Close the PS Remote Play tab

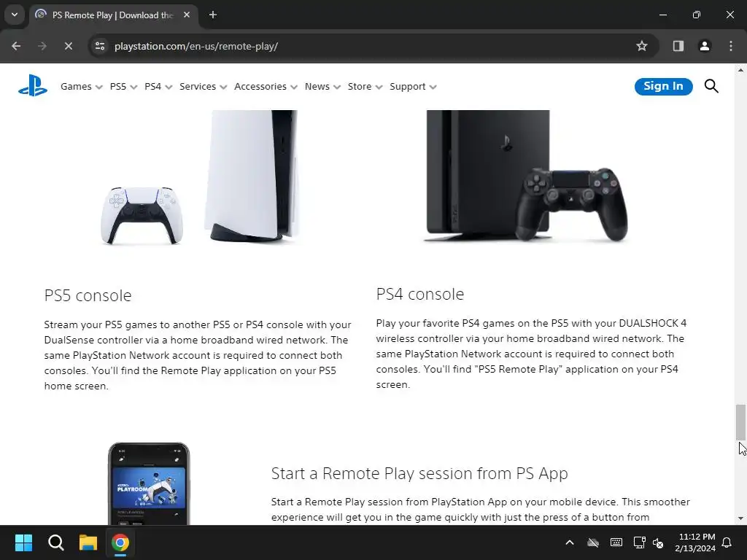187,15
